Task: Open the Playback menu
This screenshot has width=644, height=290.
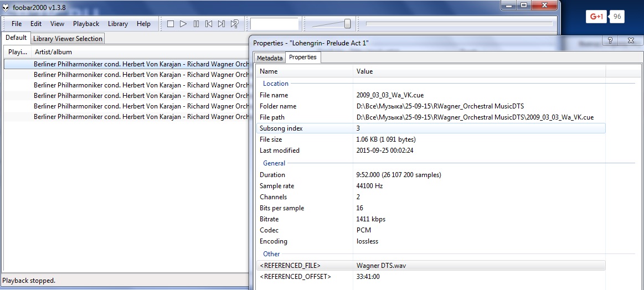Action: pos(86,24)
